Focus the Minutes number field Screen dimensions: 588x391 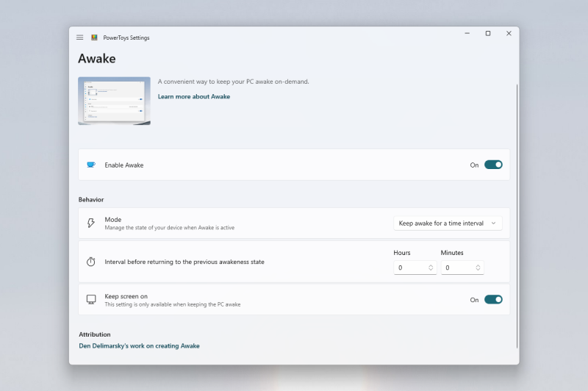[x=456, y=268]
